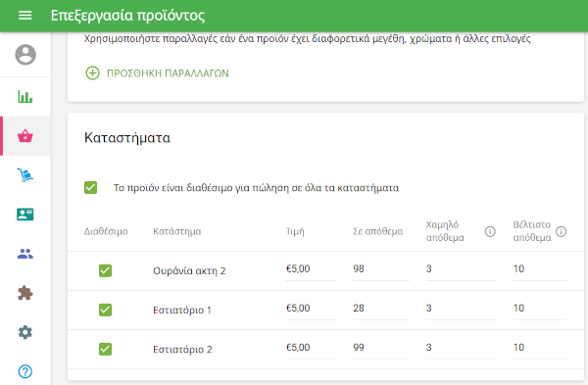The image size is (588, 385).
Task: Click plus icon beside ΠΡΟΣΘΗΚΗ ΠΑΡΑΛΛΑΓΩΝ
Action: tap(93, 73)
